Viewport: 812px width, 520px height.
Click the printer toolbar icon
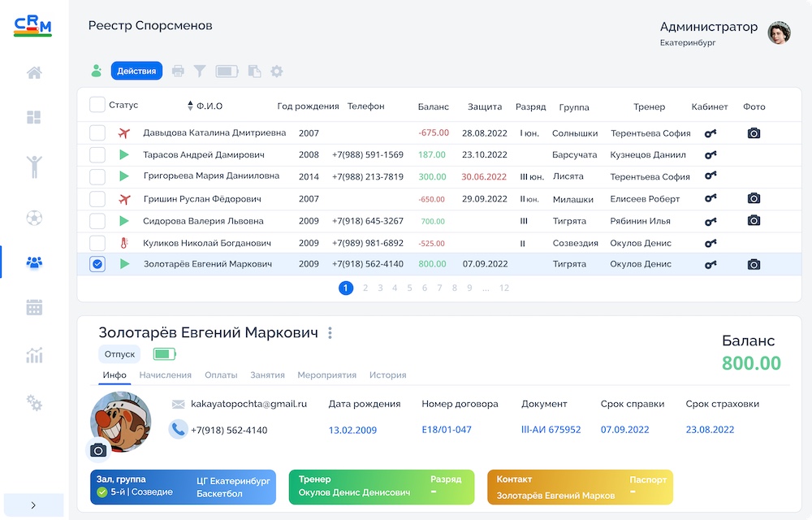pos(178,71)
